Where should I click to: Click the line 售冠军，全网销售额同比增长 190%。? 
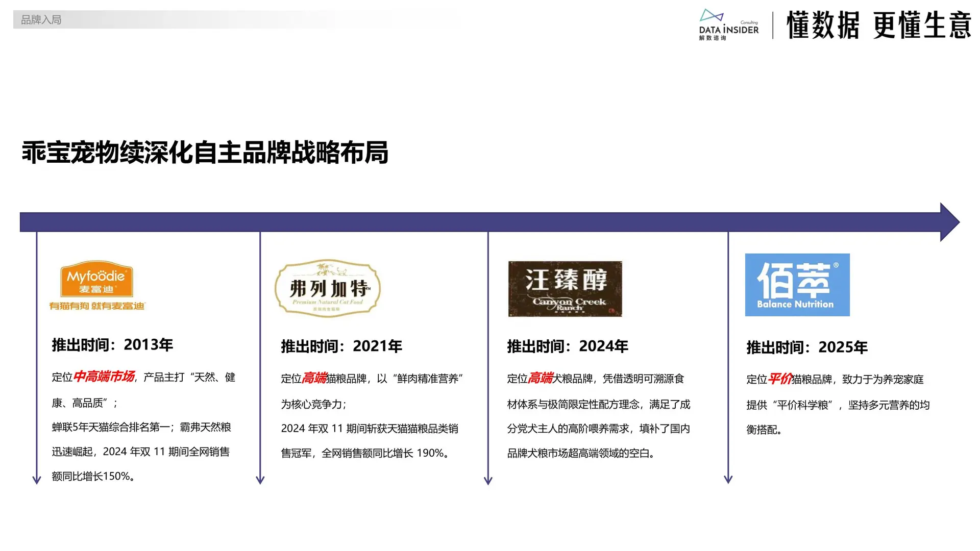coord(365,453)
